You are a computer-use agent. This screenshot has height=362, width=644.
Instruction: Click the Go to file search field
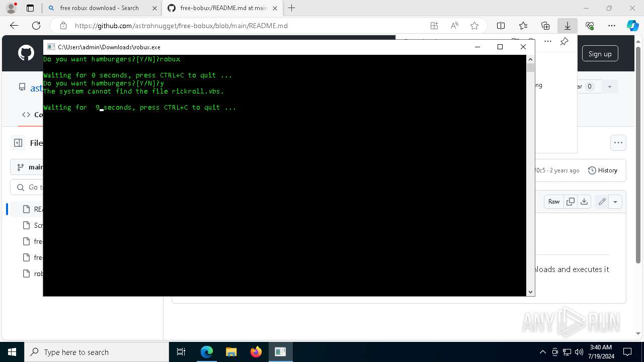[27, 187]
